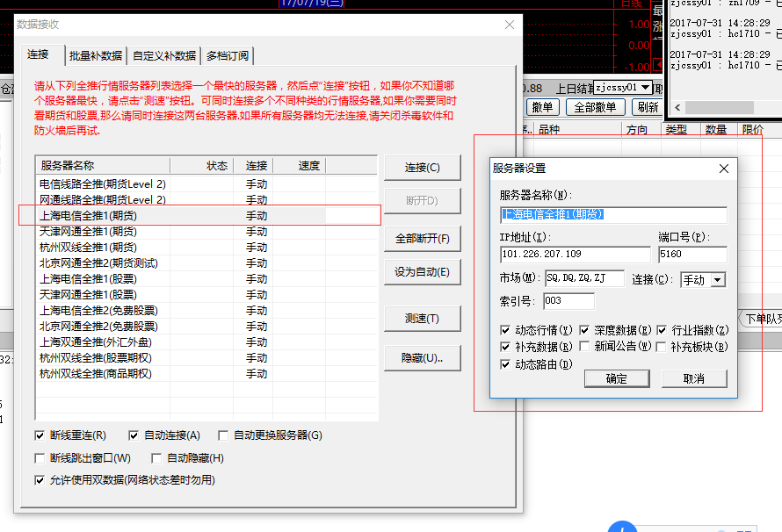Click 刷新 button in trading window
The width and height of the screenshot is (782, 532).
click(648, 107)
